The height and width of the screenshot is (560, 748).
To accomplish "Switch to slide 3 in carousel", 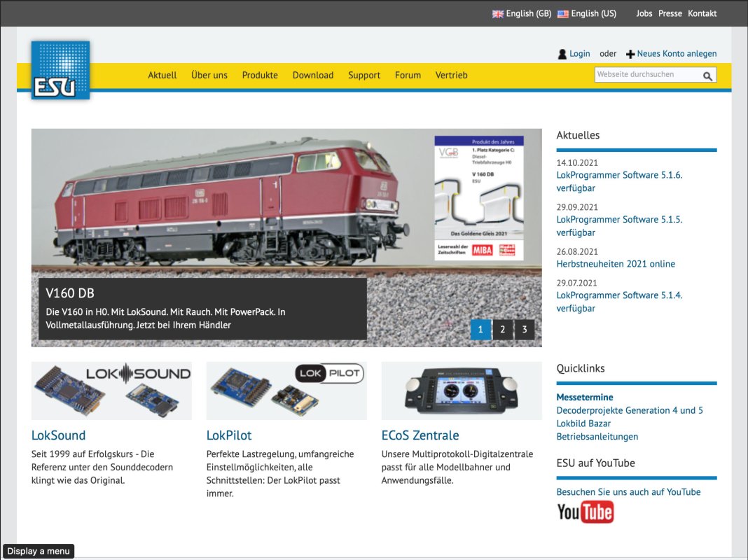I will point(524,329).
